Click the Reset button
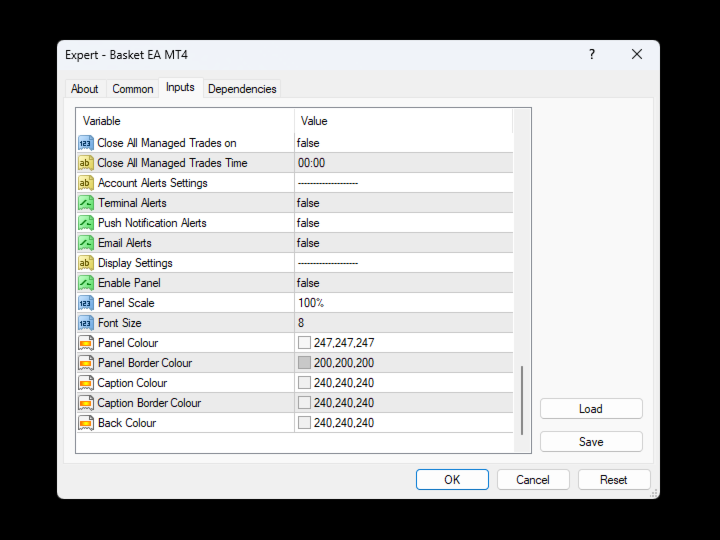Viewport: 720px width, 540px height. 613,479
